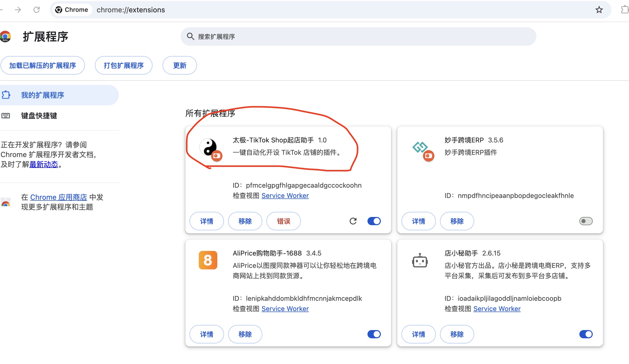Select 我的扩展程序 in the sidebar
629x364 pixels.
pos(59,95)
